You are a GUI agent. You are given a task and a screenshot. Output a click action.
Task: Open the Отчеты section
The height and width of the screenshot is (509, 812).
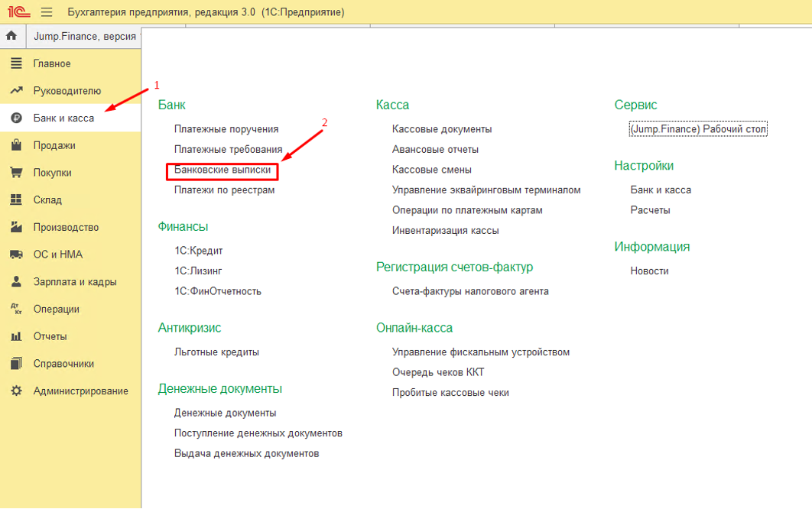point(50,336)
